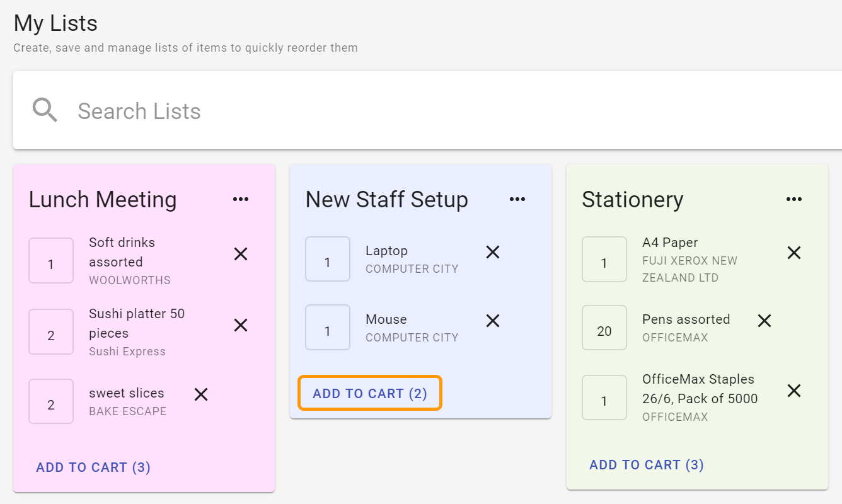Remove sweet slices from Lunch Meeting

coord(200,394)
